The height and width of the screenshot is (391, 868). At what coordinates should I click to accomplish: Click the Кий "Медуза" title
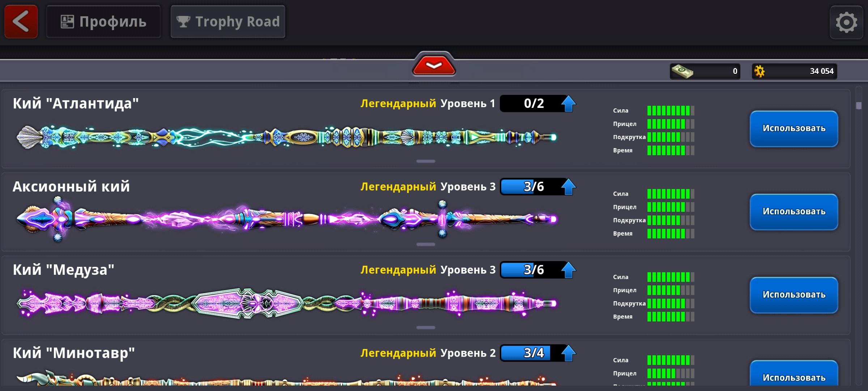64,270
